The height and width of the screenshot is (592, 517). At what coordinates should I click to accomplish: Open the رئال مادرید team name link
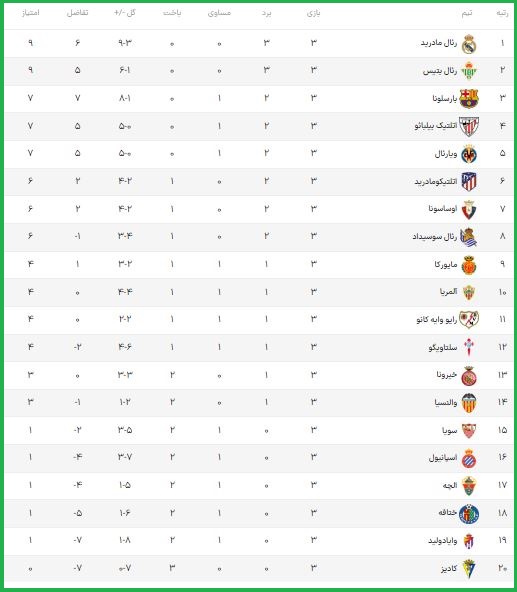click(x=439, y=43)
